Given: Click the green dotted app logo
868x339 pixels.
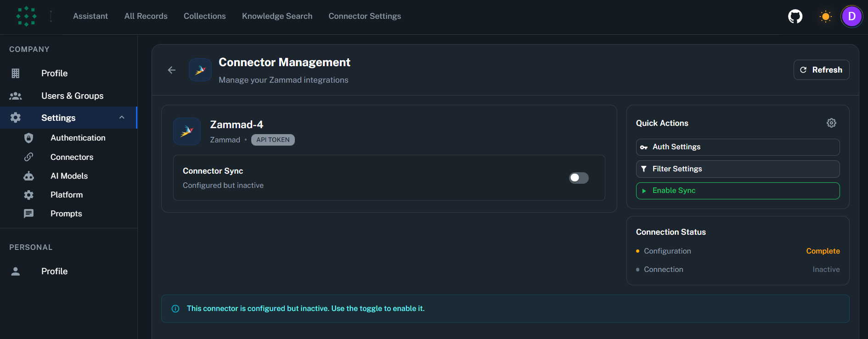Looking at the screenshot, I should (x=26, y=16).
